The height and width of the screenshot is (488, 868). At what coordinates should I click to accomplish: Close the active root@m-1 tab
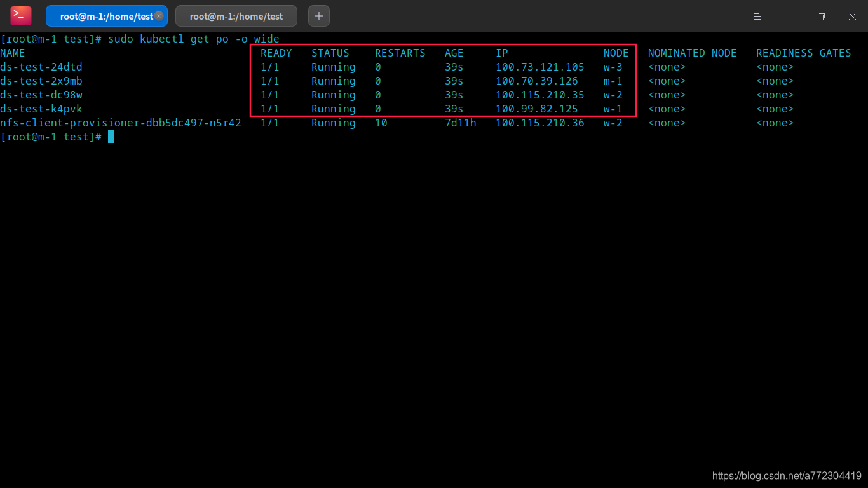159,16
